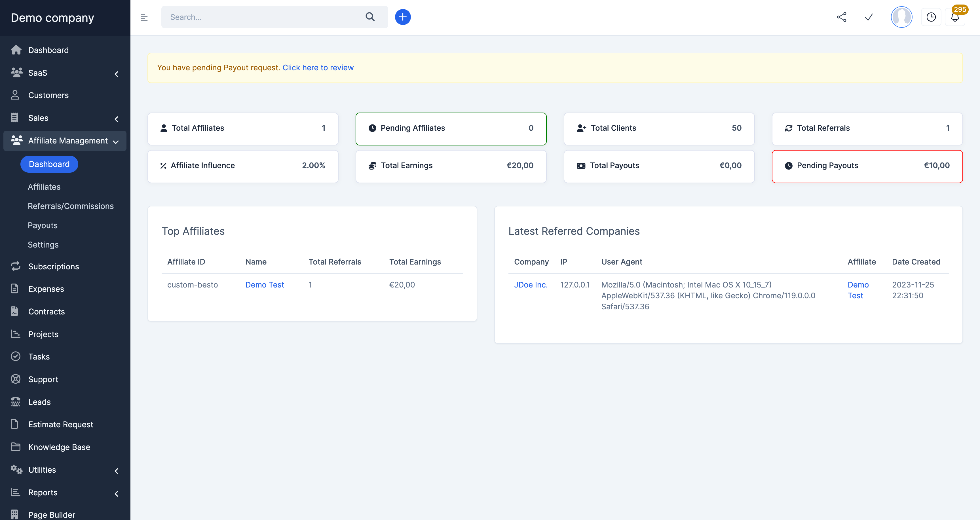Click the 'Click here to review' link

(x=318, y=67)
